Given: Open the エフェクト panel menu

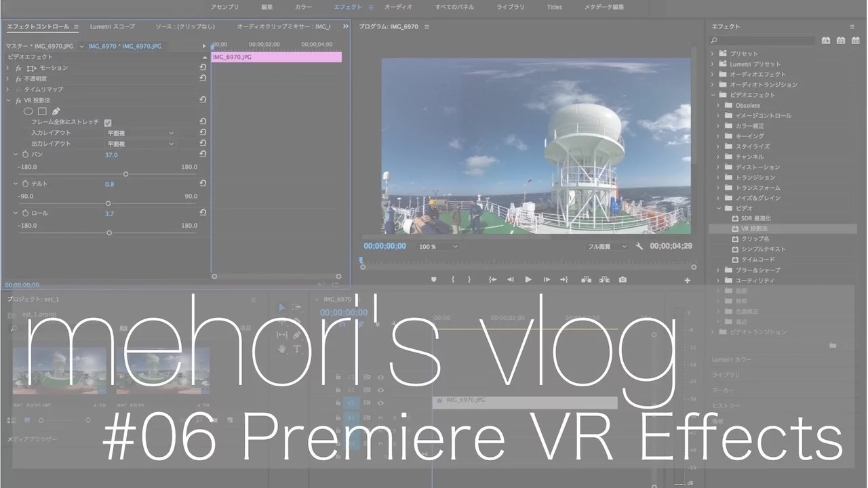Looking at the screenshot, I should tap(852, 26).
